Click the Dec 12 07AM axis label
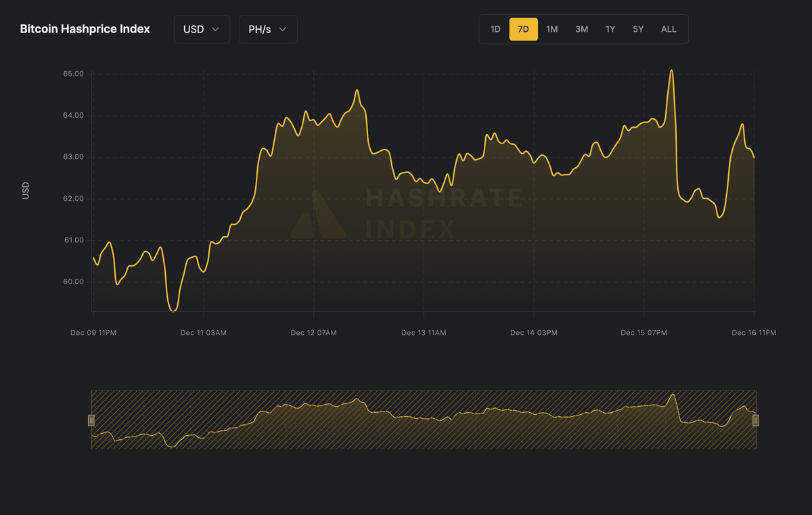The width and height of the screenshot is (812, 515). coord(313,332)
